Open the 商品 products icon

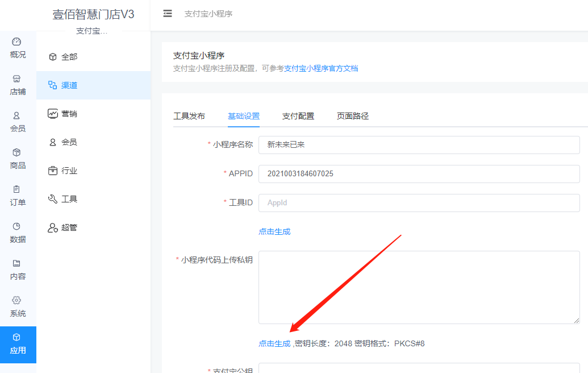16,152
